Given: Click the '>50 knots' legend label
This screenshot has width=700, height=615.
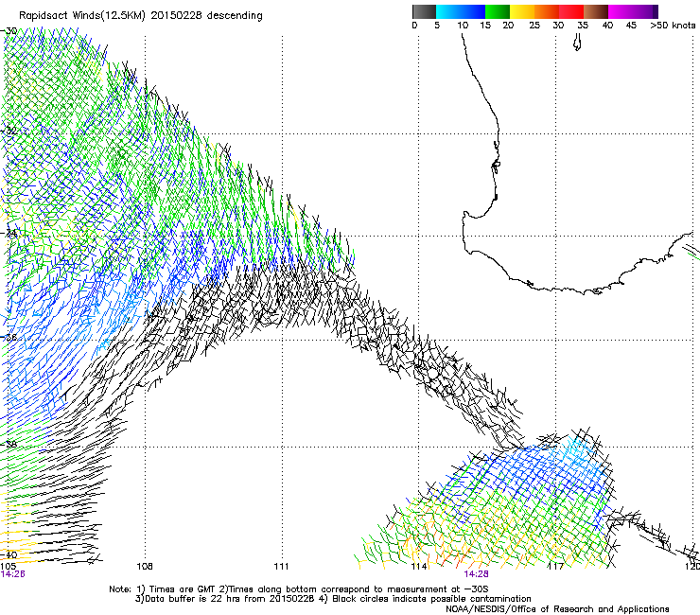Looking at the screenshot, I should (673, 26).
